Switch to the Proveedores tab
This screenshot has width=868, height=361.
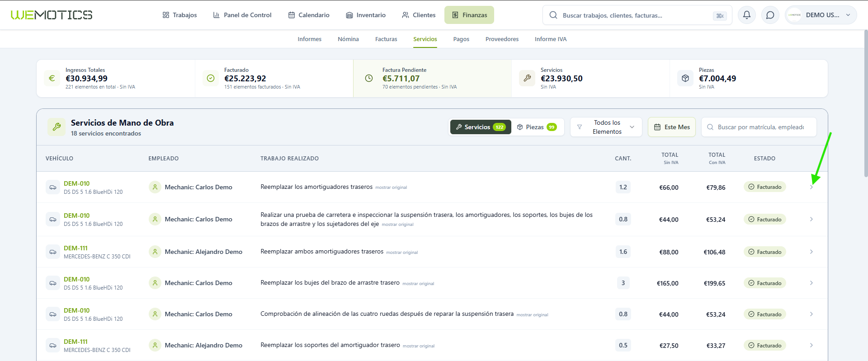(x=502, y=39)
